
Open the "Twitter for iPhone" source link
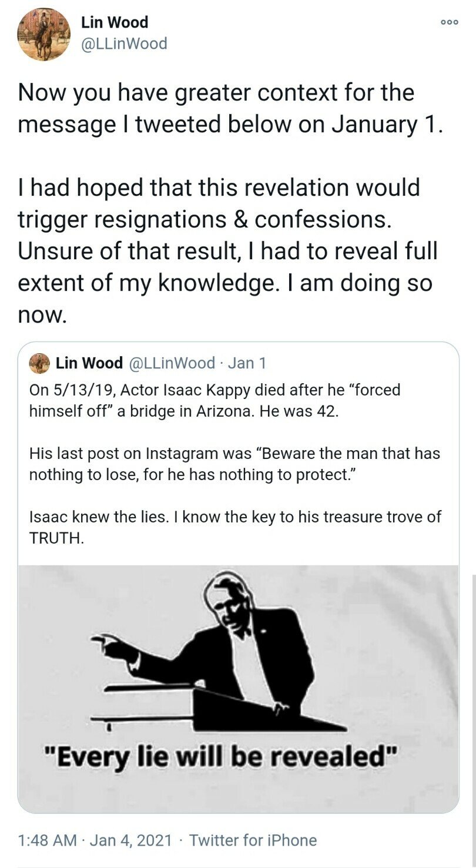(253, 840)
